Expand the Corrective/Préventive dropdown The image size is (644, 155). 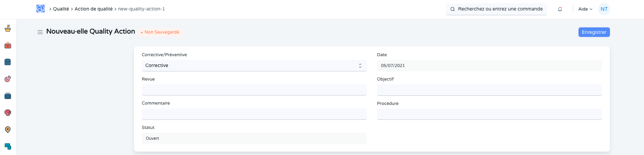click(254, 66)
